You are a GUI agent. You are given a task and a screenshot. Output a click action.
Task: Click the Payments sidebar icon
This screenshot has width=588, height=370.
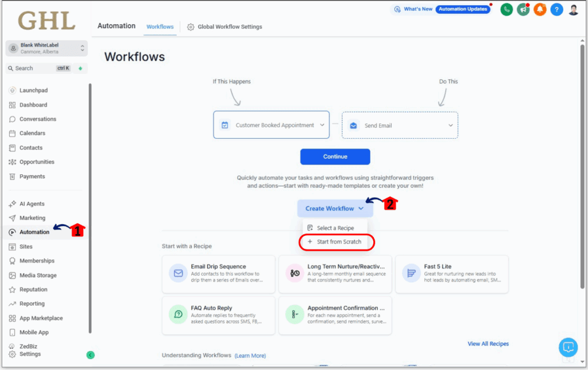click(x=13, y=177)
